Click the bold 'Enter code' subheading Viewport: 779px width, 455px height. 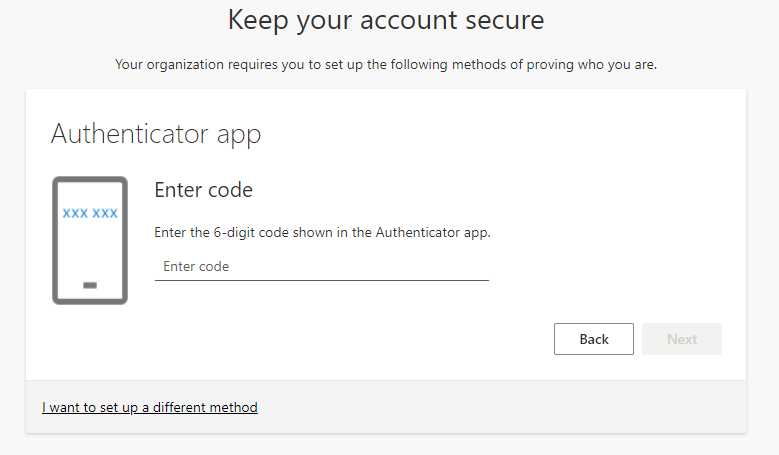pos(204,190)
